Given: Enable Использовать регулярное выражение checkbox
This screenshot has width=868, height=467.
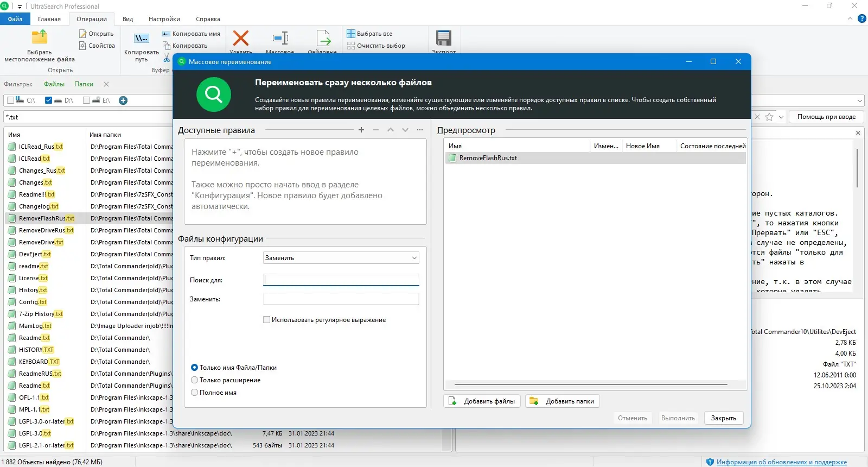Looking at the screenshot, I should [x=267, y=320].
